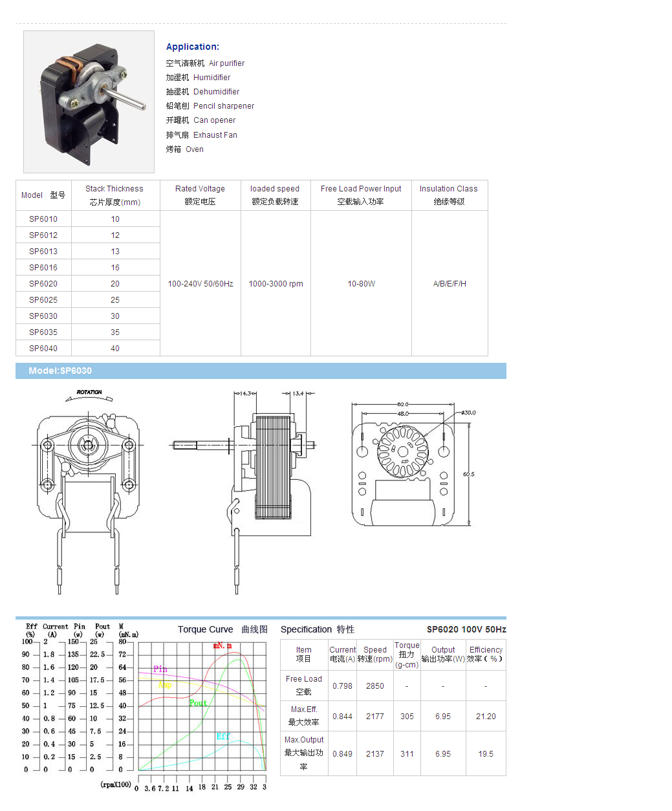Click the 2177 speed value

pos(375,717)
